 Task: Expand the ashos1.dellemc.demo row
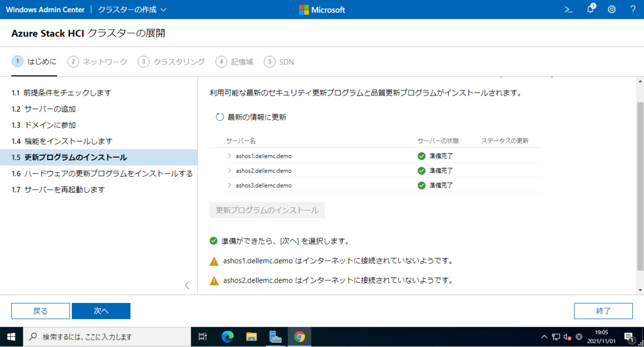[229, 156]
